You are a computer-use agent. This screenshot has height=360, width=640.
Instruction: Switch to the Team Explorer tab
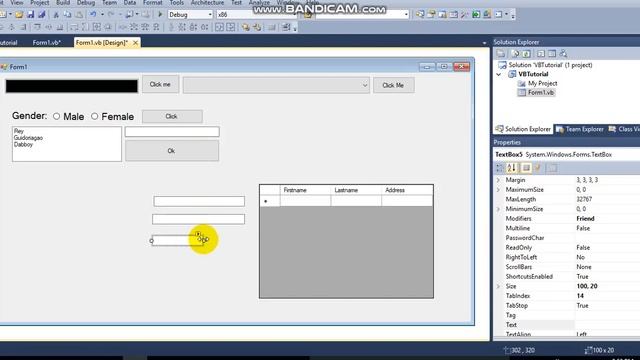click(x=580, y=129)
